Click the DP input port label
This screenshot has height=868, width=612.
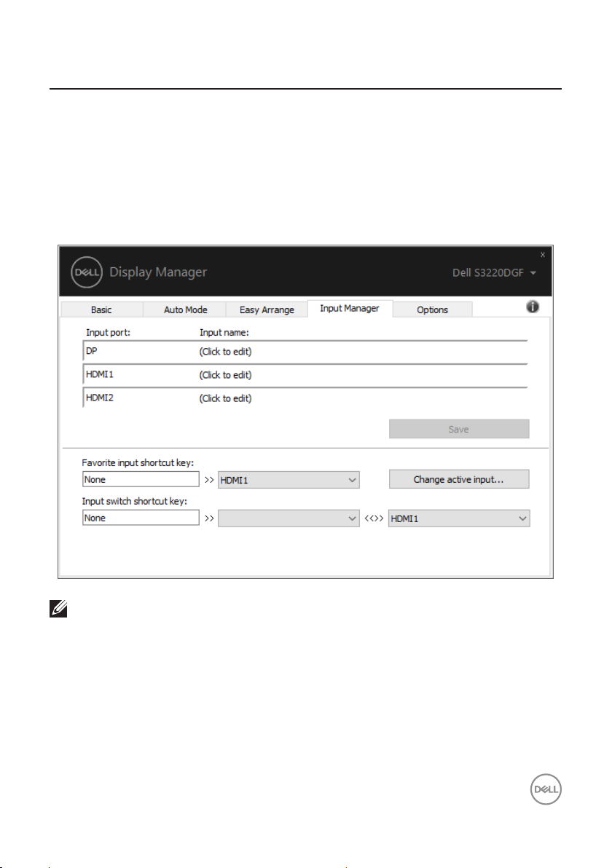point(91,351)
